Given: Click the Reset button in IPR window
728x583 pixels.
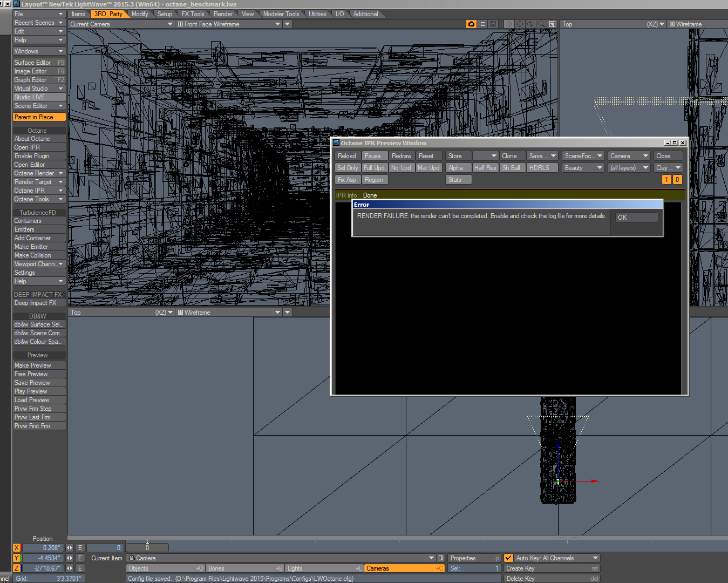Looking at the screenshot, I should click(x=429, y=156).
